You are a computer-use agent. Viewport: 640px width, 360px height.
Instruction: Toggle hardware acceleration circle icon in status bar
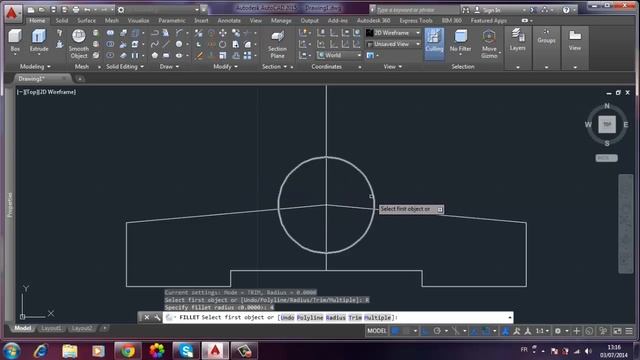[589, 331]
